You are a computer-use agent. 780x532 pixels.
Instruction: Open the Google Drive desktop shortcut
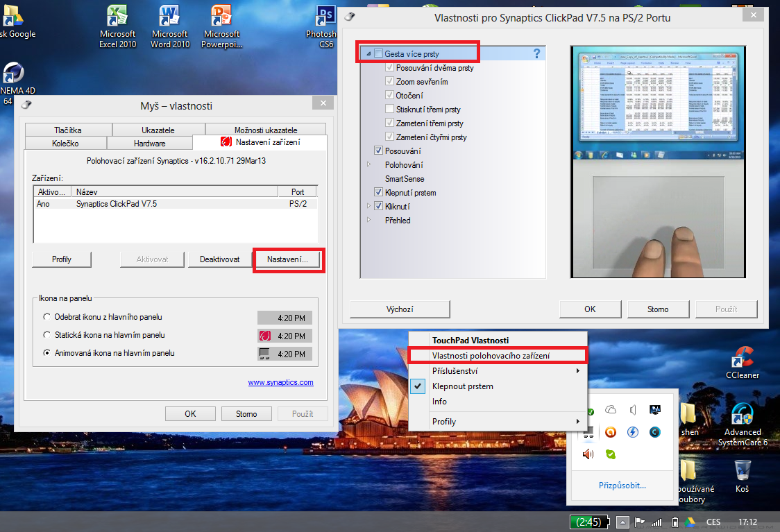[x=15, y=22]
